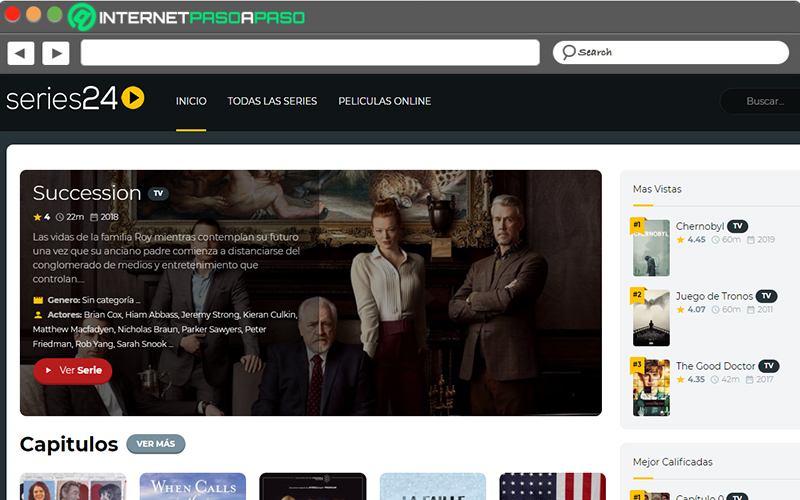Click the star rating icon under Succession

pos(37,217)
